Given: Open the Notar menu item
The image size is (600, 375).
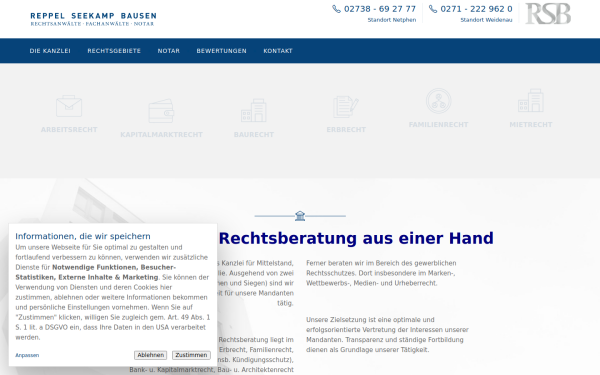Looking at the screenshot, I should [x=169, y=51].
